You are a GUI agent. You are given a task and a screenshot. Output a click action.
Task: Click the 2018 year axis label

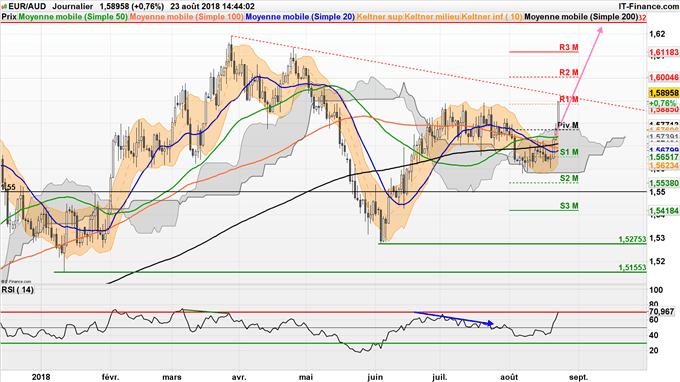pyautogui.click(x=41, y=377)
